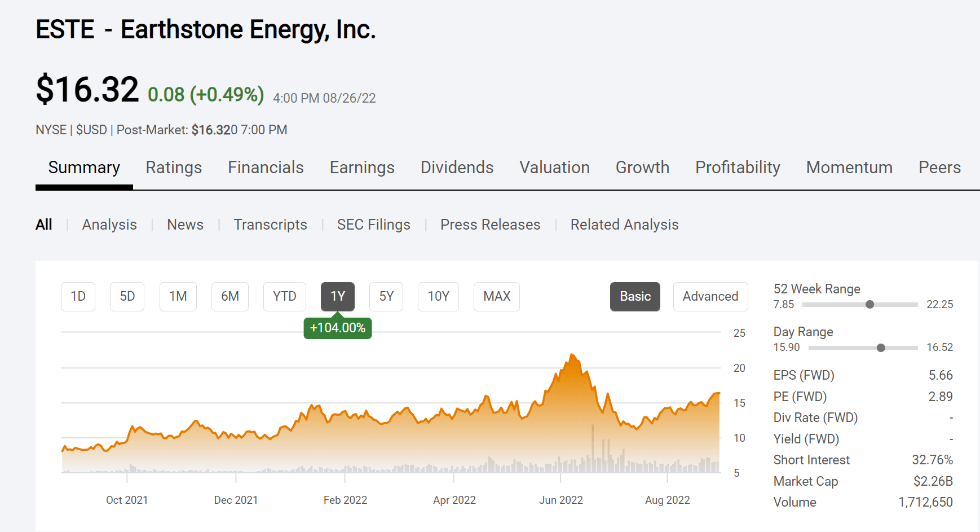The height and width of the screenshot is (532, 980).
Task: Open Related Analysis articles
Action: tap(624, 225)
